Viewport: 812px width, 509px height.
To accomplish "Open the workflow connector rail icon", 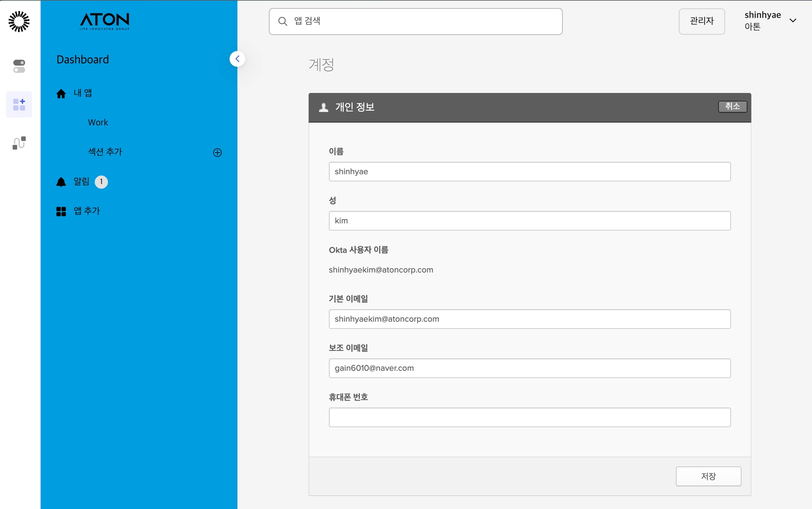I will point(19,143).
